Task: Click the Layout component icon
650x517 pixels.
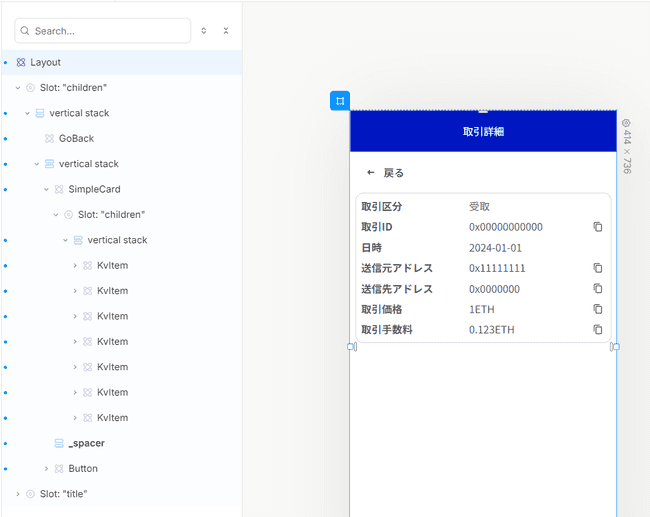Action: 21,62
